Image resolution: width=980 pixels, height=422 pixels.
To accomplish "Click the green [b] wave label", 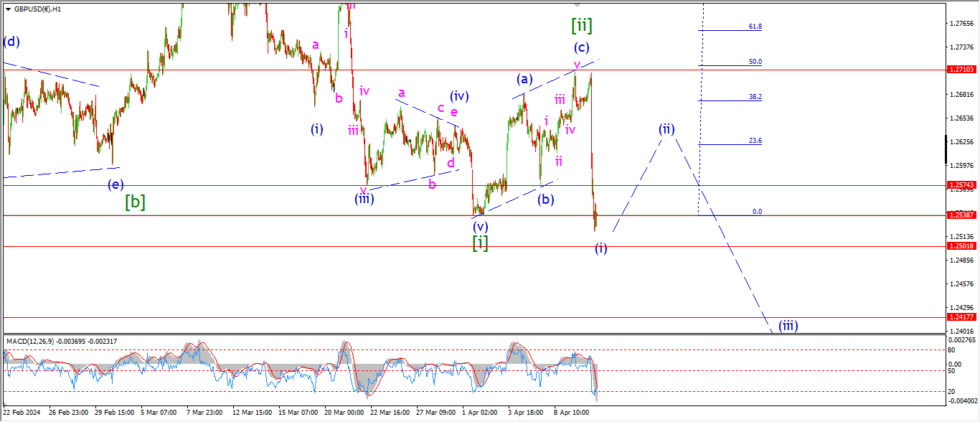I will tap(135, 202).
